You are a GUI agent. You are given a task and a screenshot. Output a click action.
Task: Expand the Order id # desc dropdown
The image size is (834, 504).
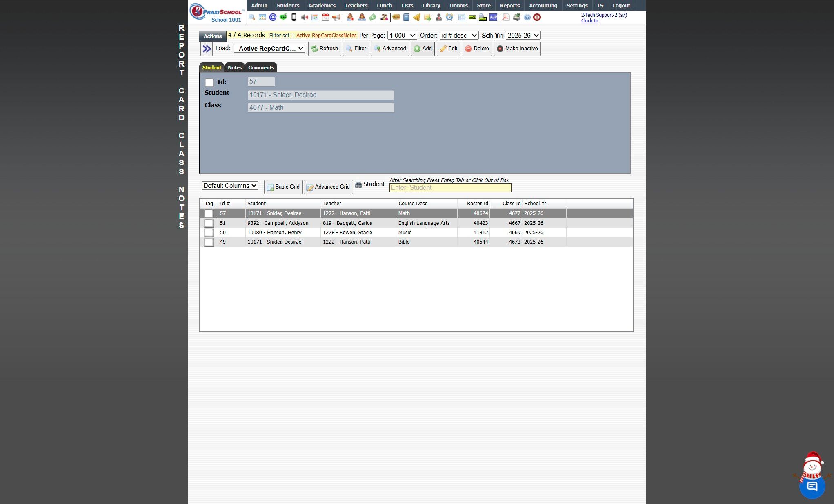(458, 36)
